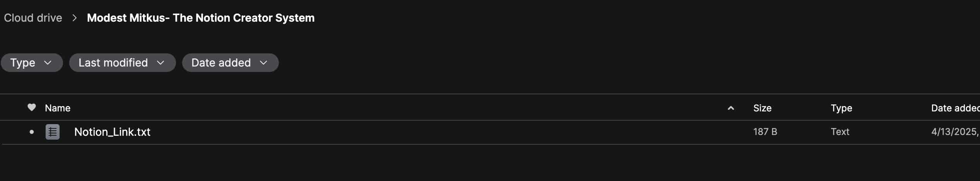980x181 pixels.
Task: Open the Last modified filter dropdown
Action: [x=122, y=63]
